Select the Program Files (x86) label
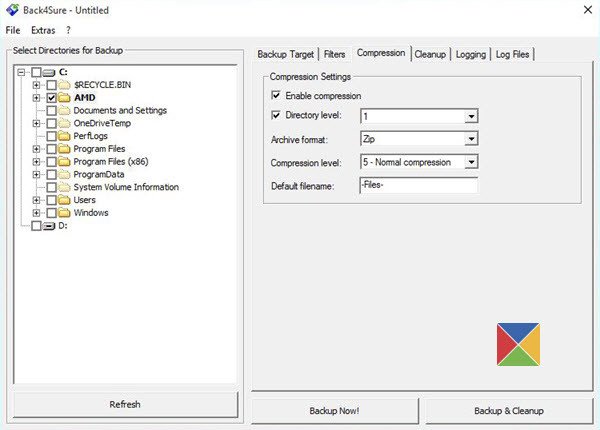The height and width of the screenshot is (430, 600). (x=111, y=161)
